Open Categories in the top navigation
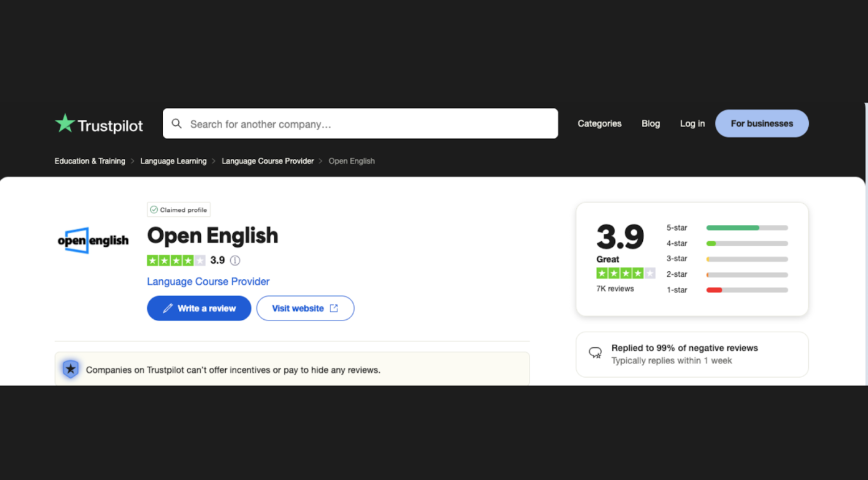The height and width of the screenshot is (480, 868). [599, 123]
